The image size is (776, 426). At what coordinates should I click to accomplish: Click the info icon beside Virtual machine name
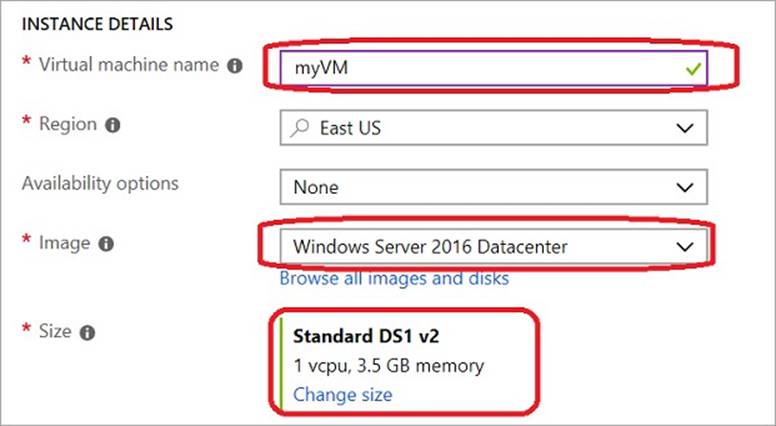point(235,66)
